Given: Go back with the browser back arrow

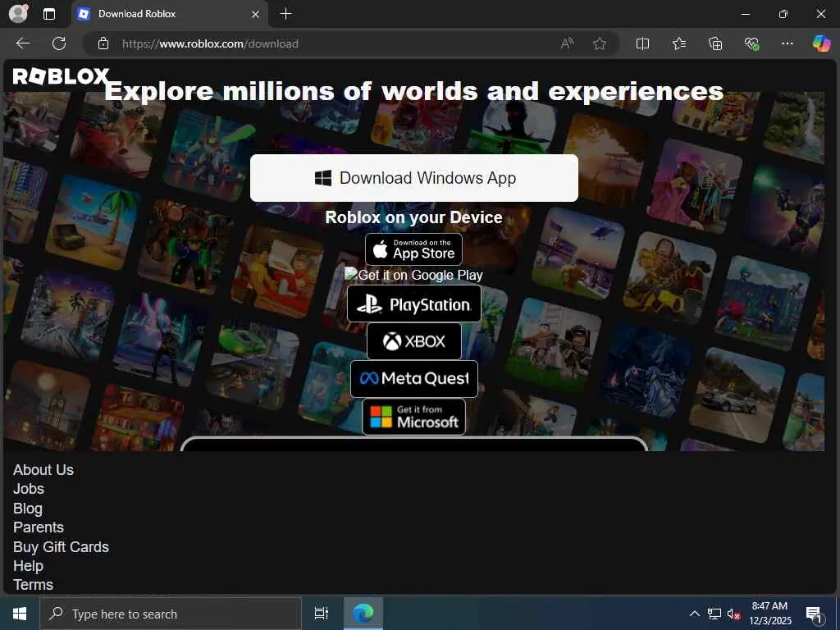Looking at the screenshot, I should 23,43.
